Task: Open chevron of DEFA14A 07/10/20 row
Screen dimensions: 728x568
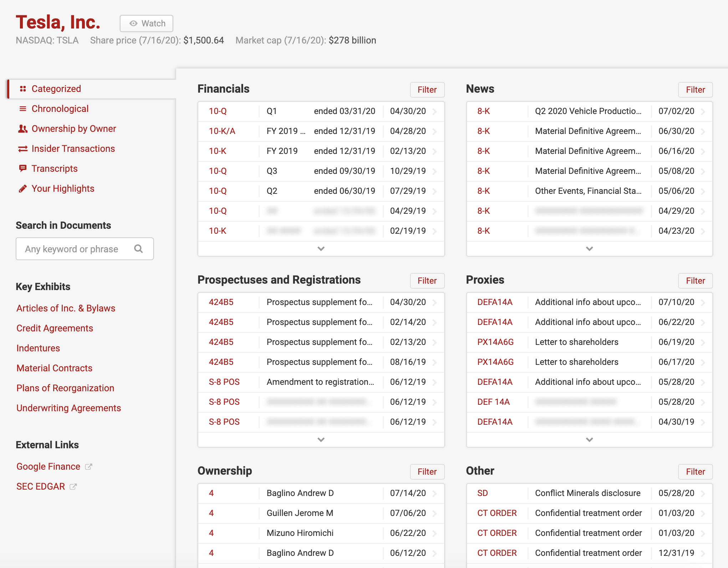Action: pos(703,303)
